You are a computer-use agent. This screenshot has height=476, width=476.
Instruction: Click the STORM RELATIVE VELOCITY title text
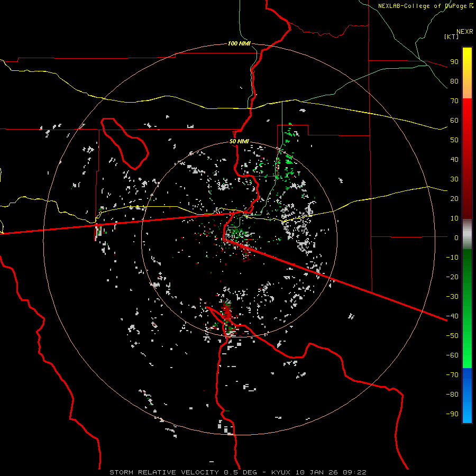(x=164, y=472)
